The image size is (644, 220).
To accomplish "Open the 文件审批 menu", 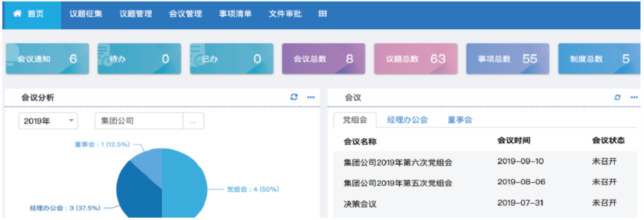I will click(285, 14).
